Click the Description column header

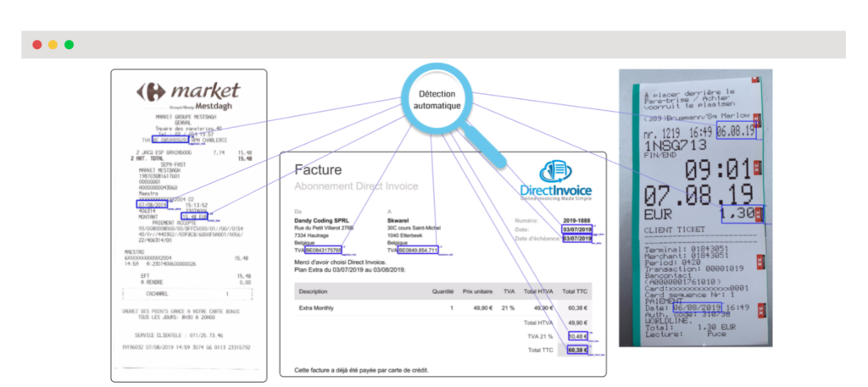[x=313, y=291]
